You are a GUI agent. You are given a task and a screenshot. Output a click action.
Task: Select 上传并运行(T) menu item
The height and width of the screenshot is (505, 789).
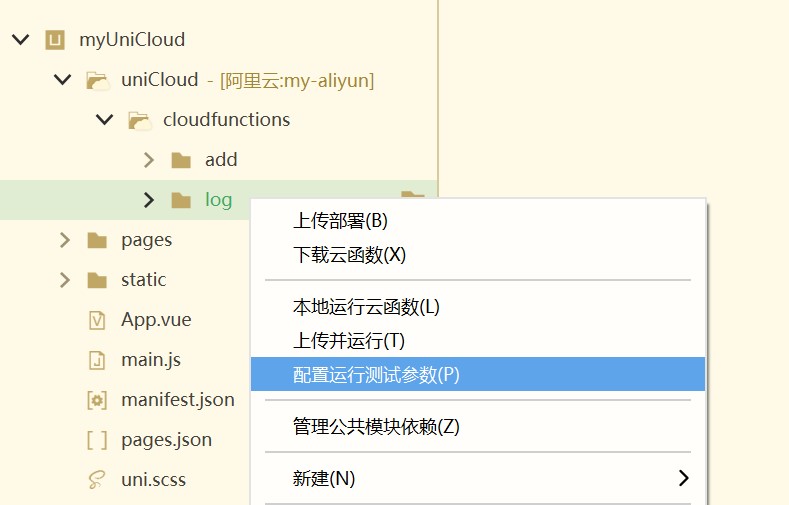click(x=478, y=341)
